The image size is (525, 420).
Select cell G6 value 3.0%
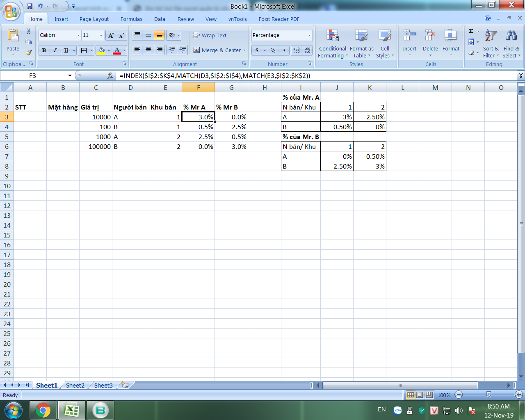(231, 146)
